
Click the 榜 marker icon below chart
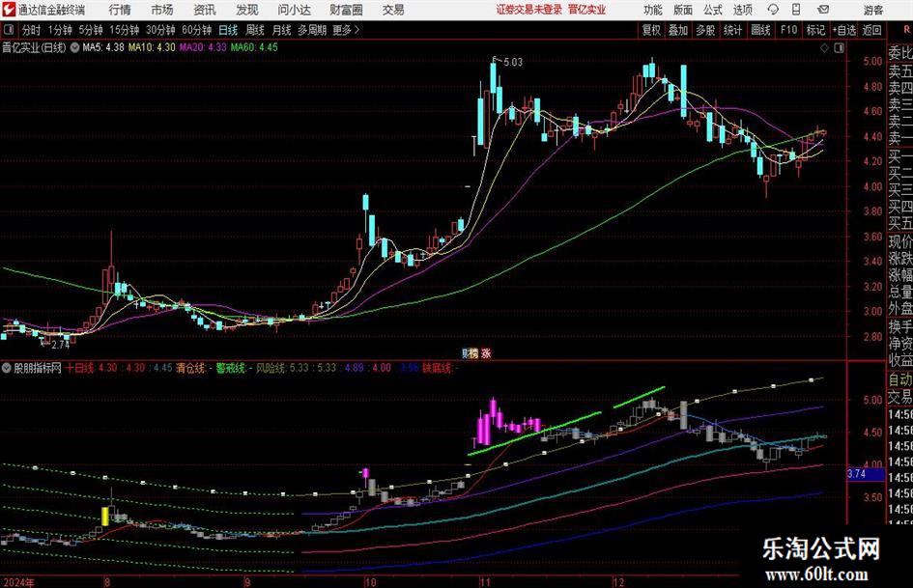point(473,353)
